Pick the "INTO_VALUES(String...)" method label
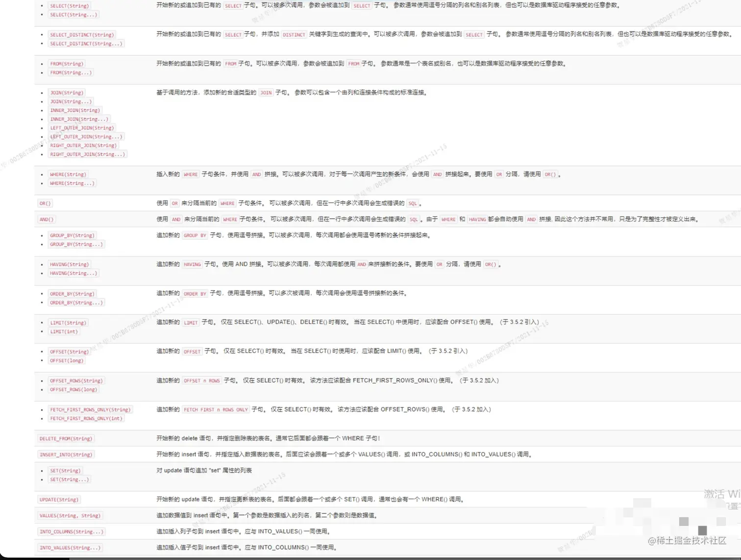Viewport: 741px width, 560px height. pos(70,548)
